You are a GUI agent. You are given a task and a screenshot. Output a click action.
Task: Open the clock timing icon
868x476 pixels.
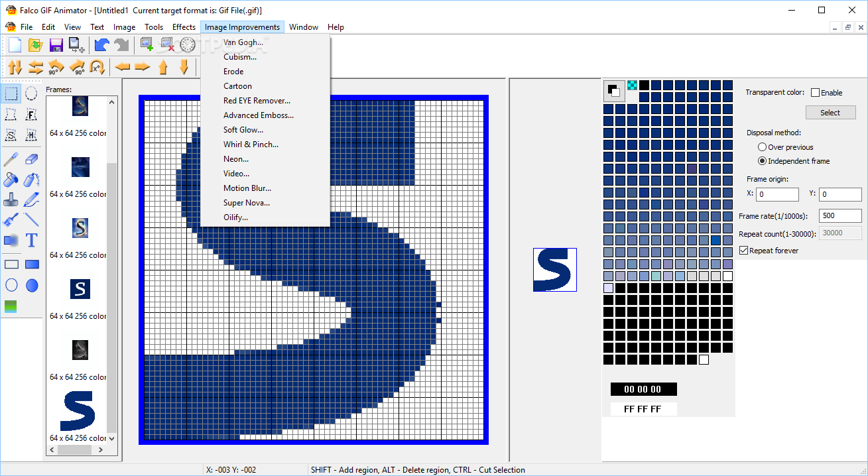(188, 45)
